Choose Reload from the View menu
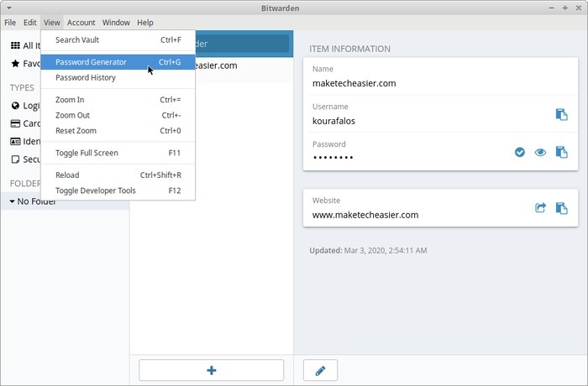The height and width of the screenshot is (386, 588). point(118,175)
